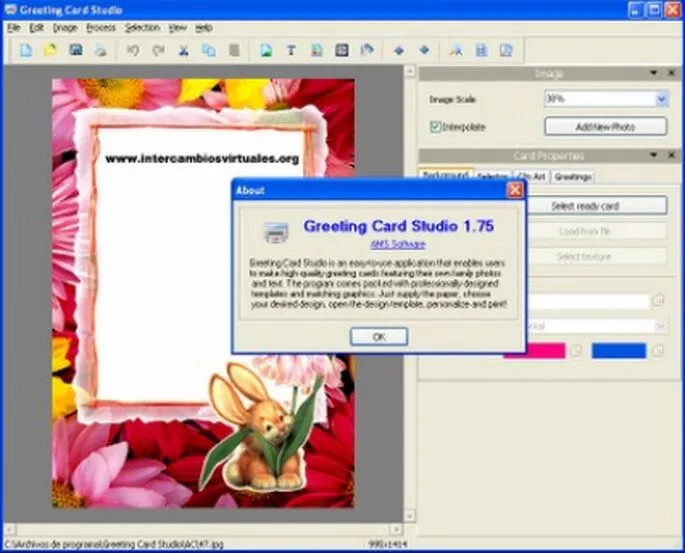Open the View menu
685x553 pixels.
tap(178, 28)
